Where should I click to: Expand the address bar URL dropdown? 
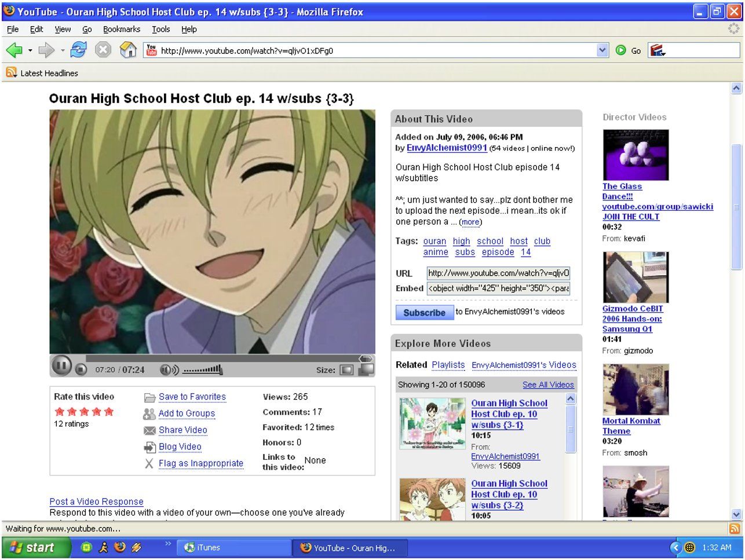(x=602, y=50)
